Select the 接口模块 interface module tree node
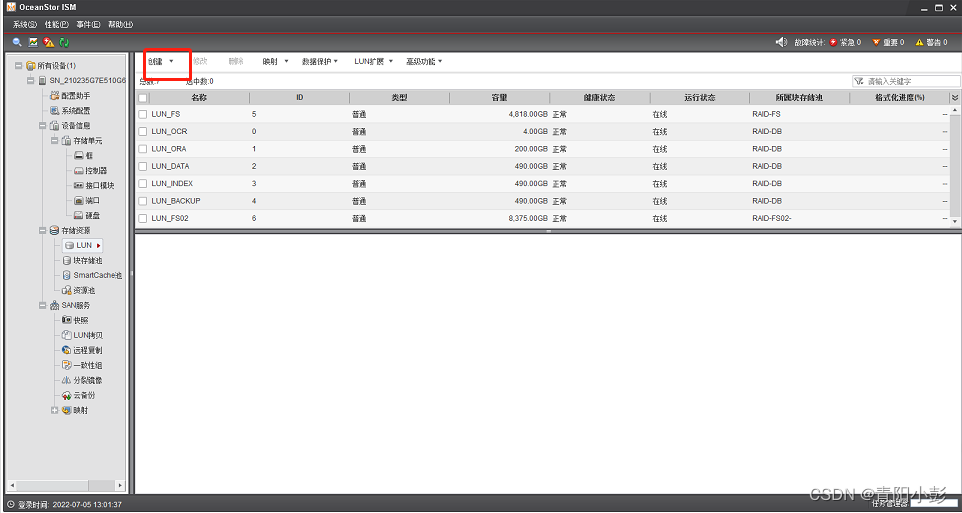 (94, 185)
